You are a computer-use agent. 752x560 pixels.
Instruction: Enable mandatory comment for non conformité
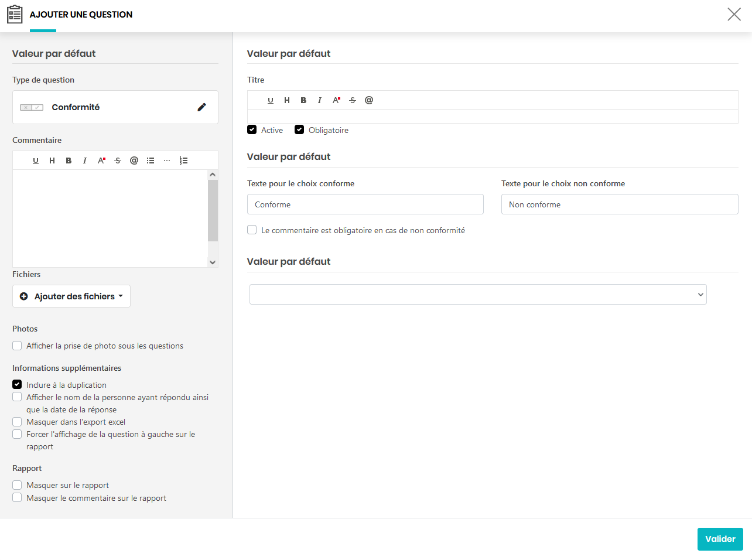pos(252,230)
